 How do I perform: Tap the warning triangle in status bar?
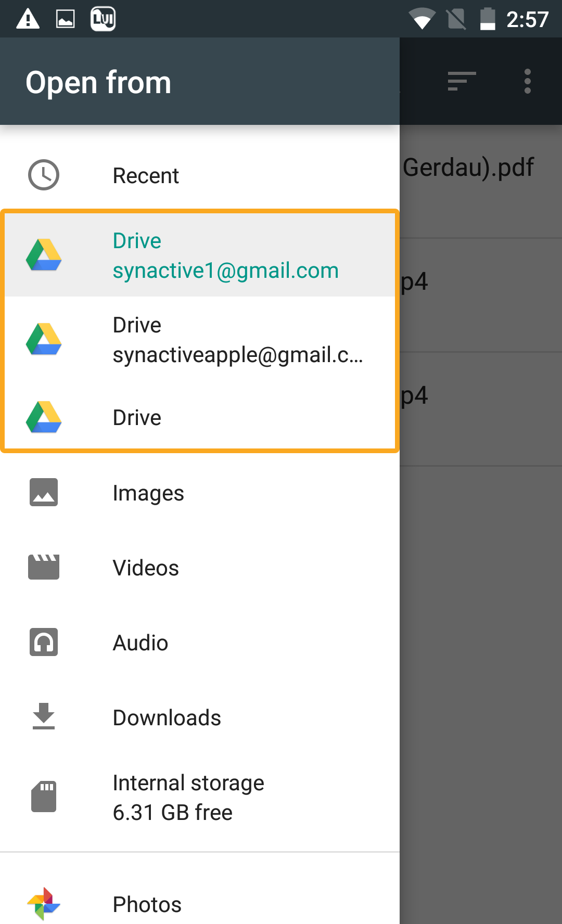28,19
